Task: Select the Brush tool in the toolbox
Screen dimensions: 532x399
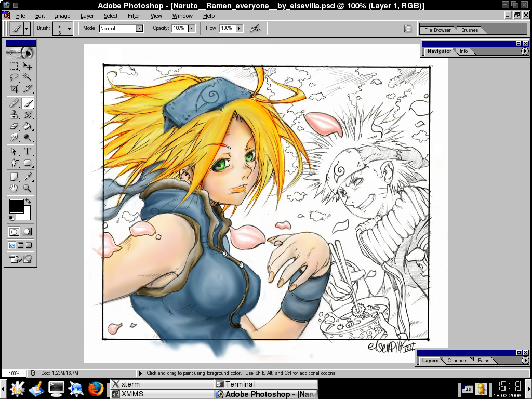Action: [27, 103]
